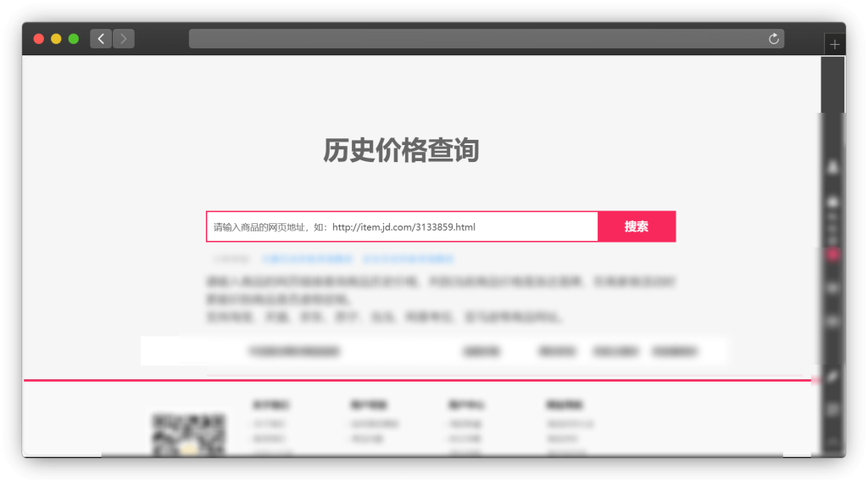The width and height of the screenshot is (868, 480).
Task: Click the browser forward arrow button
Action: 124,39
